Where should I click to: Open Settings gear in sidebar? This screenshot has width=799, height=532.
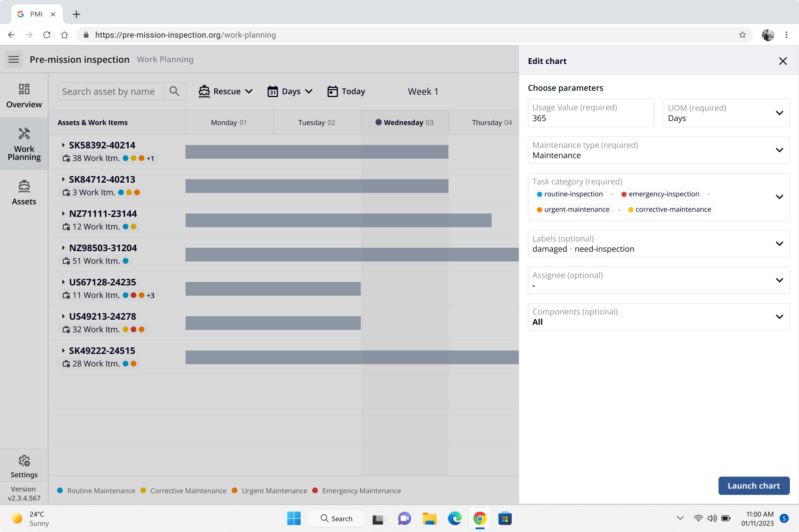point(24,466)
